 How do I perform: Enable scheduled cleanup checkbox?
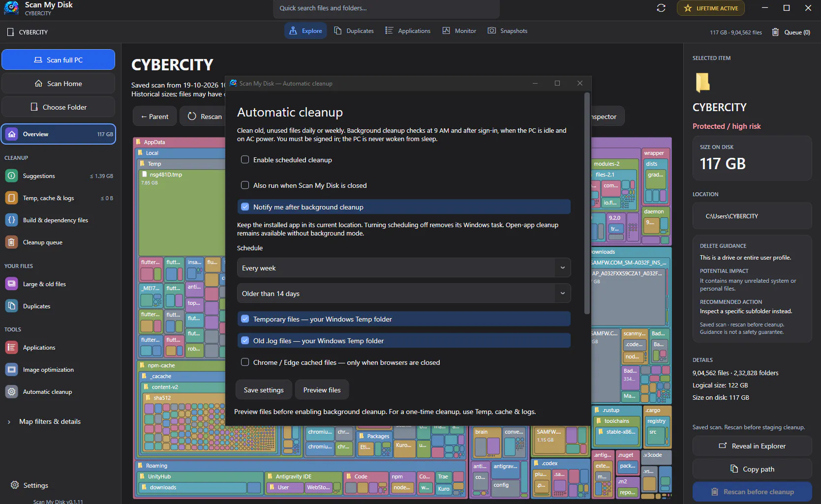click(x=245, y=160)
